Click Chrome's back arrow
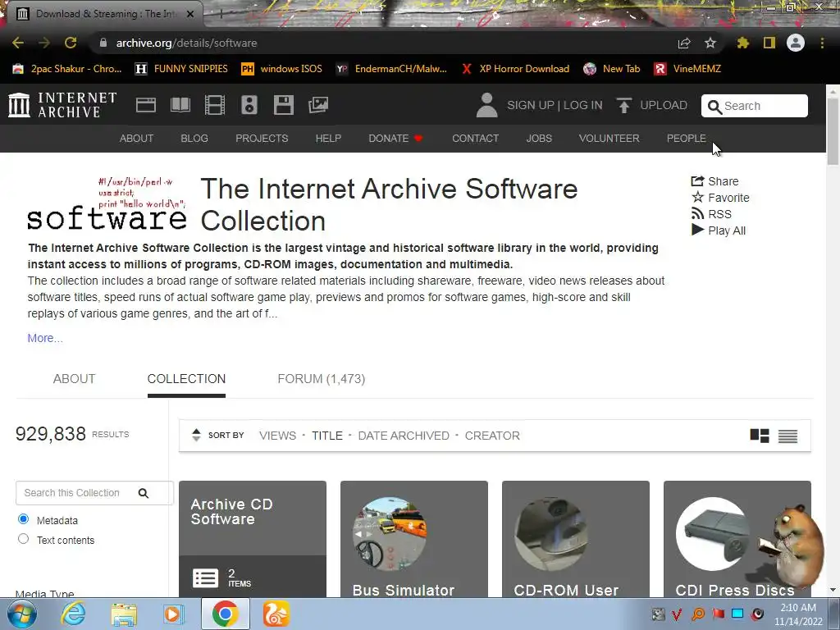This screenshot has height=630, width=840. (x=18, y=43)
